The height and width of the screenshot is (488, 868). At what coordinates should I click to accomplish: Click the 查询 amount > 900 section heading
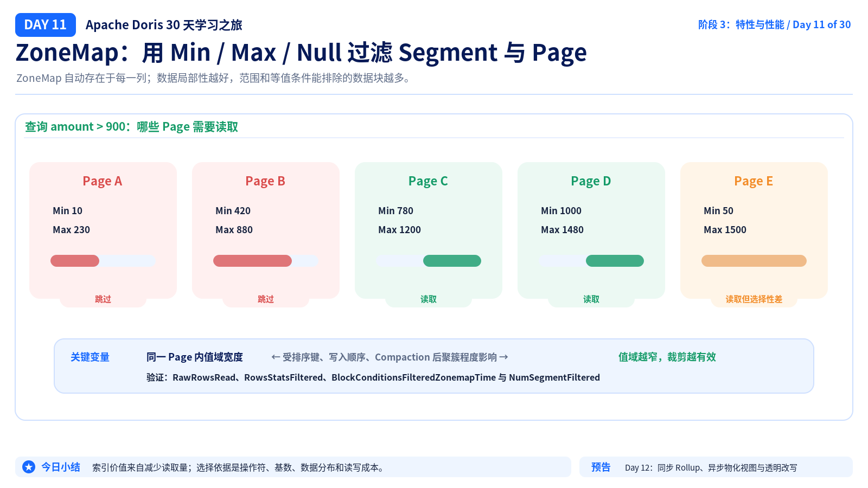pos(132,127)
